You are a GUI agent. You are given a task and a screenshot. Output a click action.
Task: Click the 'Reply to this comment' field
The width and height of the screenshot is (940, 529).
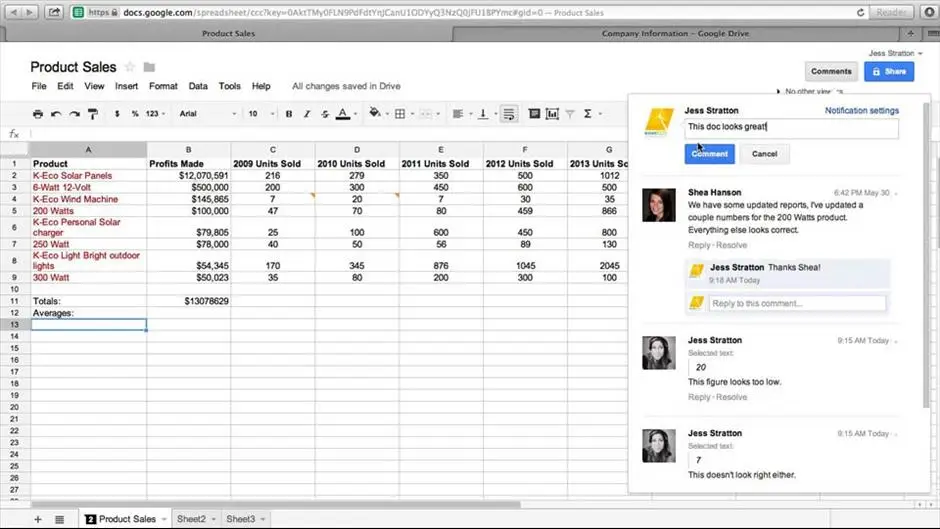[797, 303]
